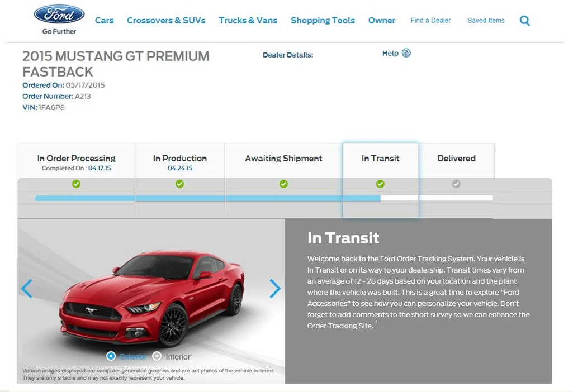
Task: Open the Cars menu
Action: tap(104, 21)
